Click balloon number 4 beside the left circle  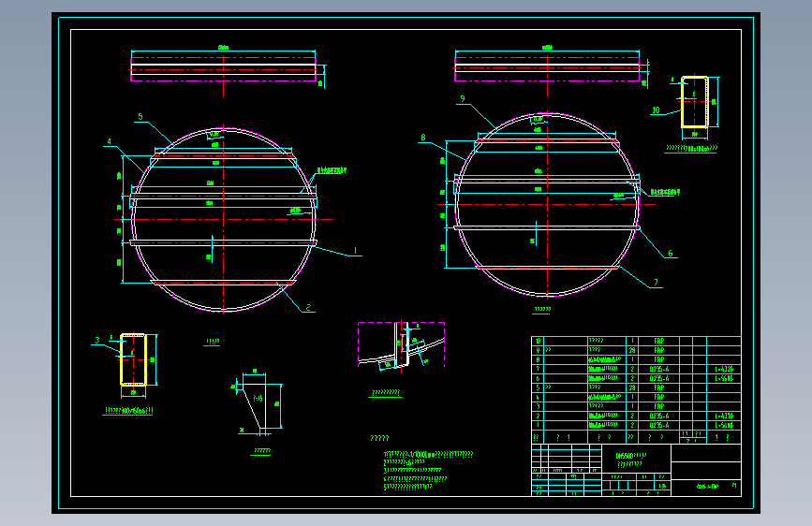pos(109,141)
